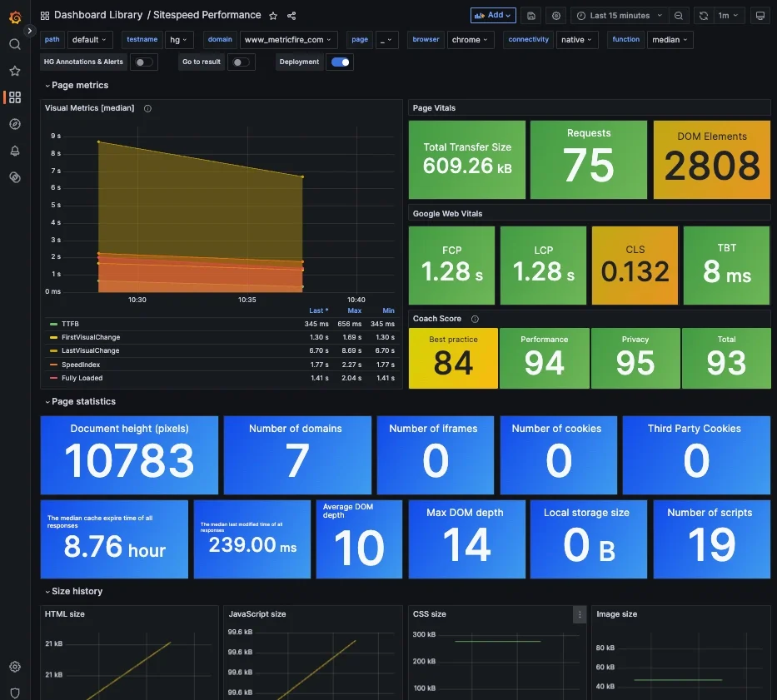
Task: Open Administration gear in sidebar
Action: [15, 667]
